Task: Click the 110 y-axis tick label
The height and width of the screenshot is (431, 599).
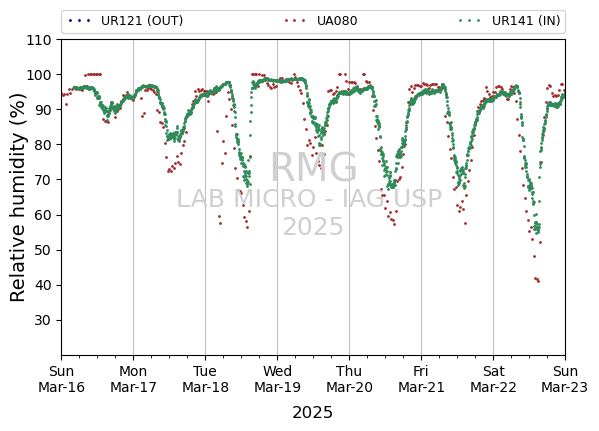Action: point(39,40)
